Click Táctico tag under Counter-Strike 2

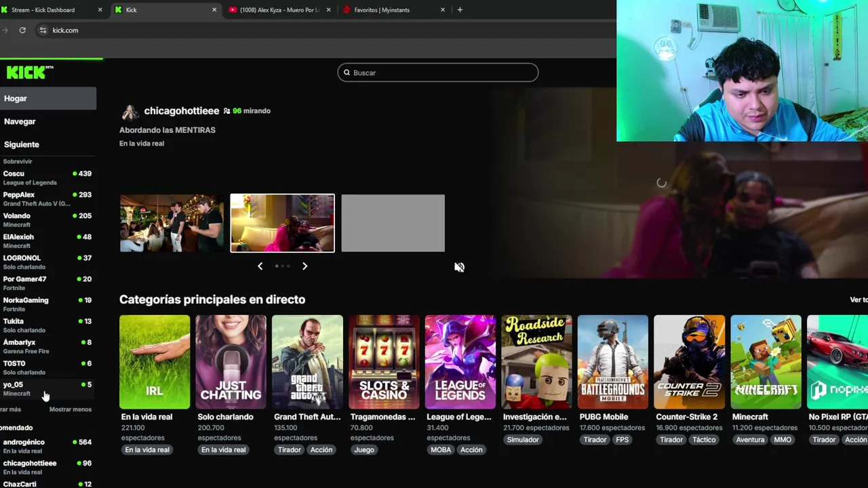704,440
